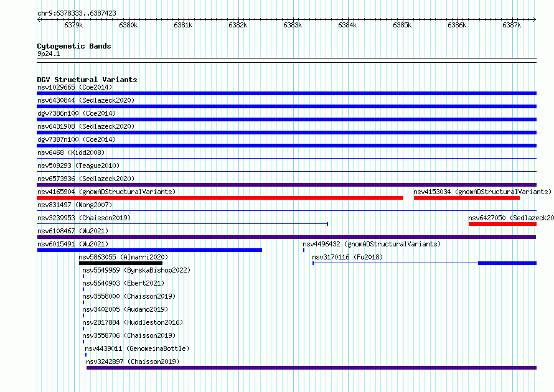Click the chr9:6378333..6387423 region label
The width and height of the screenshot is (554, 392).
tap(77, 13)
